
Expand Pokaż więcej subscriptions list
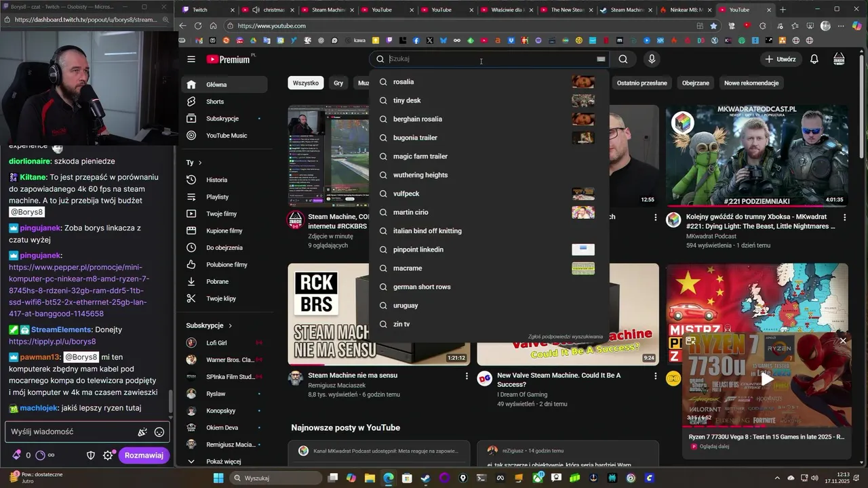click(224, 462)
